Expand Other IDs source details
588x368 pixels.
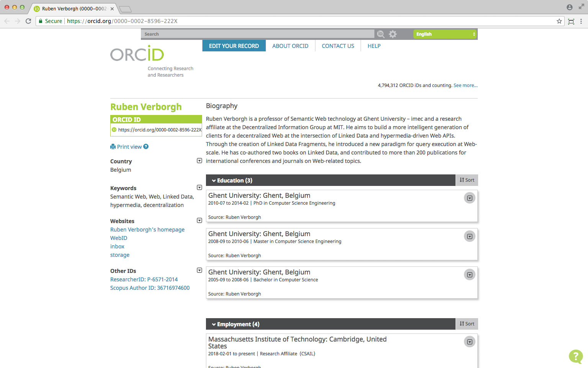point(199,270)
